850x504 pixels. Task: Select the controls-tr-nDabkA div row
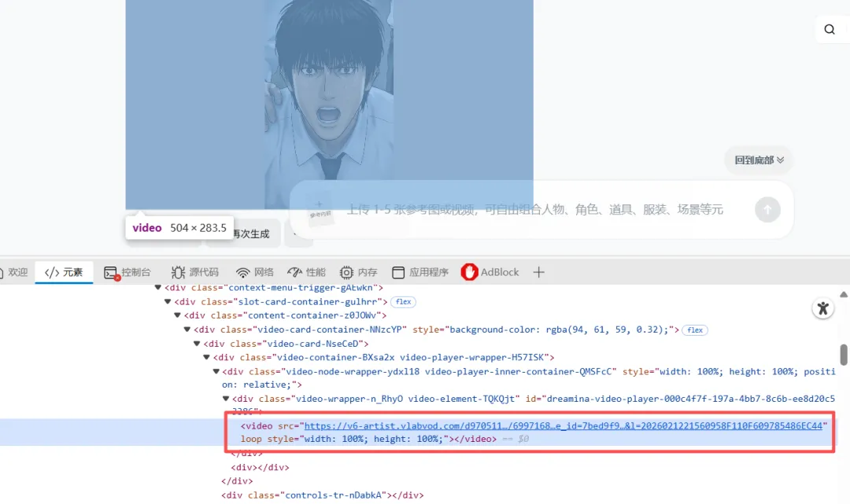(x=322, y=495)
